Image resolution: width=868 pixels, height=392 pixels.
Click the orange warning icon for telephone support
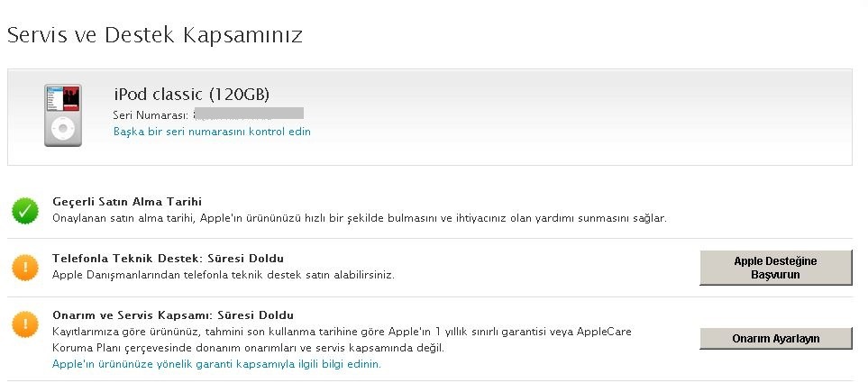tap(25, 268)
